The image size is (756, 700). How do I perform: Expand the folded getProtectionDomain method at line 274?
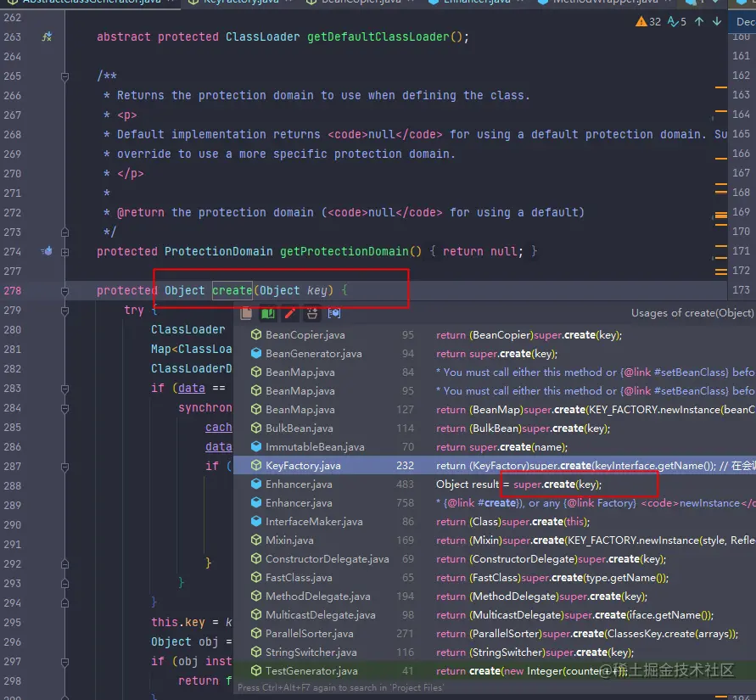(x=65, y=252)
